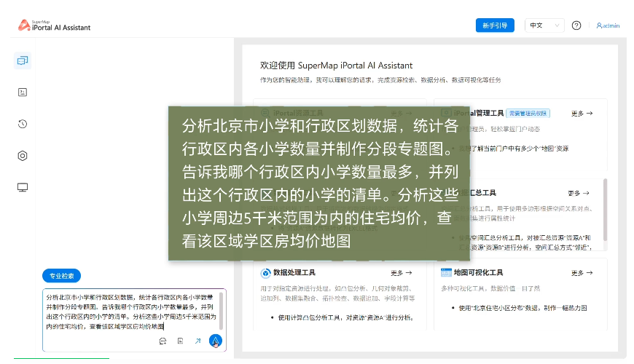Click the terminal-style panel icon in sidebar
This screenshot has height=364, width=634.
pyautogui.click(x=23, y=92)
